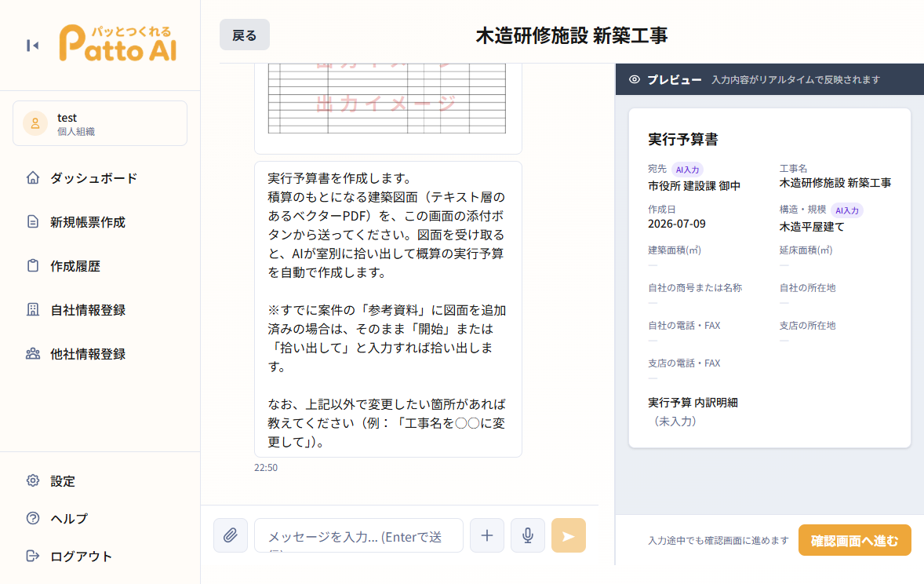The width and height of the screenshot is (924, 584).
Task: Click the AI入力 badge next to 構造・規模
Action: [847, 210]
